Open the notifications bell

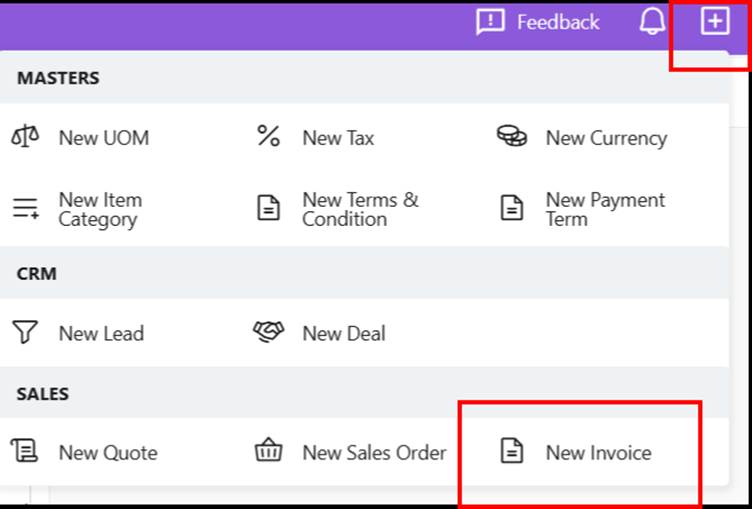click(652, 21)
